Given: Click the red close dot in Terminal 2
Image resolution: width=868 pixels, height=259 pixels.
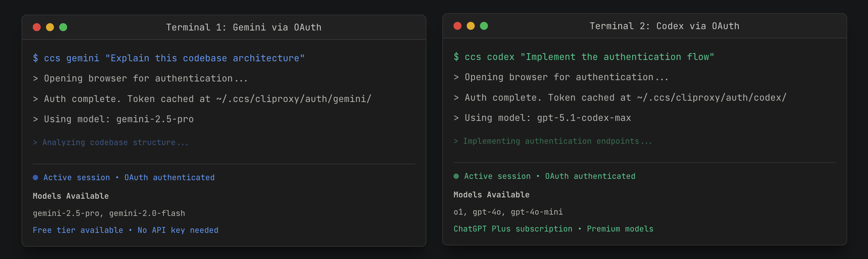Looking at the screenshot, I should point(457,26).
